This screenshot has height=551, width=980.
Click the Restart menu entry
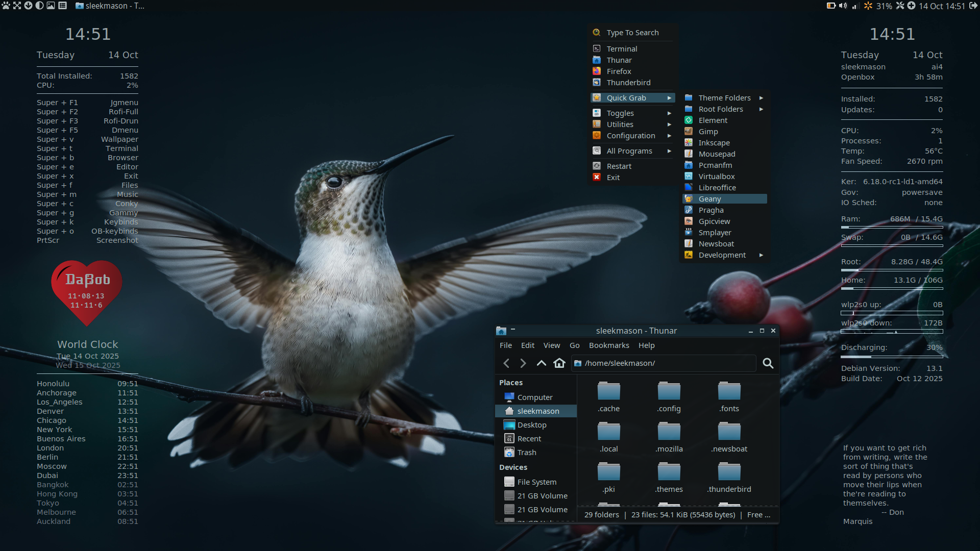click(x=619, y=166)
